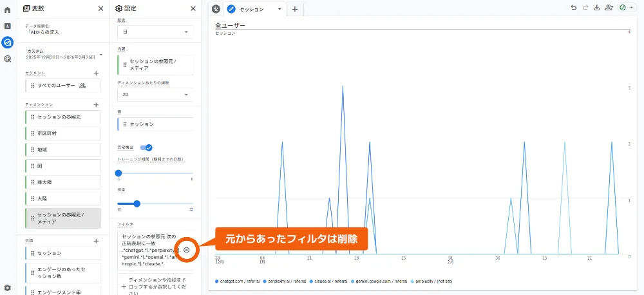
Task: Click the sensitivity slider handle
Action: tap(137, 204)
